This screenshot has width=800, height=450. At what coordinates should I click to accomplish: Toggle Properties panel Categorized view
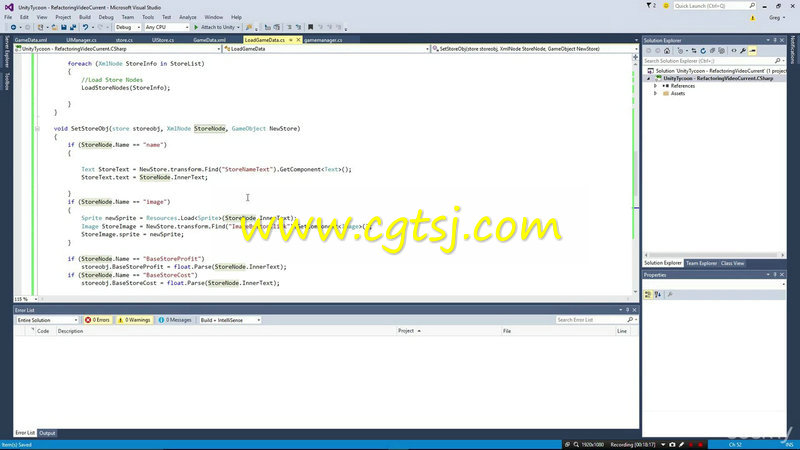648,294
